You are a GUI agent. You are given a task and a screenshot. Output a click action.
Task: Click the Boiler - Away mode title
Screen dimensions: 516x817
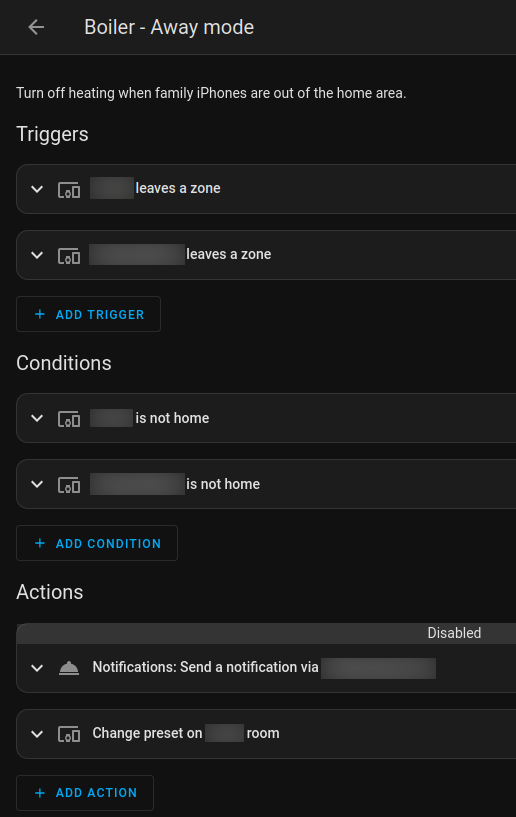tap(169, 27)
